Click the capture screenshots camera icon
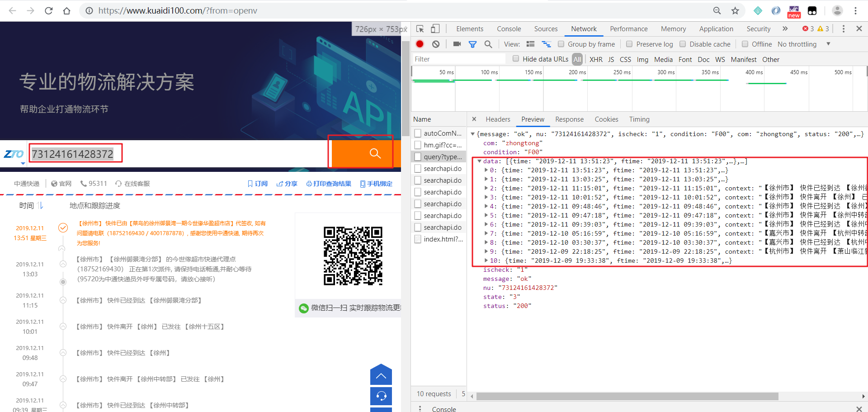Image resolution: width=868 pixels, height=412 pixels. click(x=457, y=44)
